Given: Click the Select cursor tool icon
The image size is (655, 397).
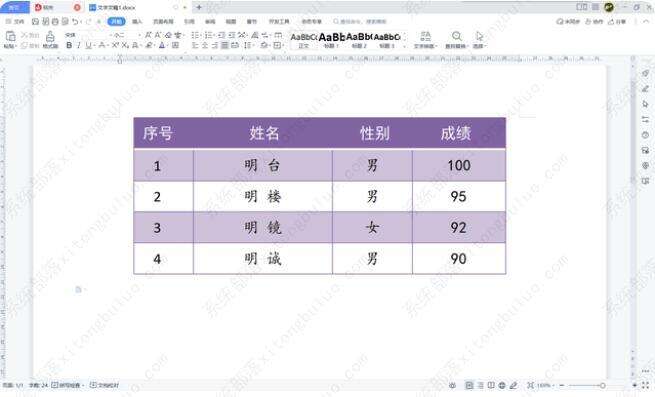Looking at the screenshot, I should tap(479, 36).
